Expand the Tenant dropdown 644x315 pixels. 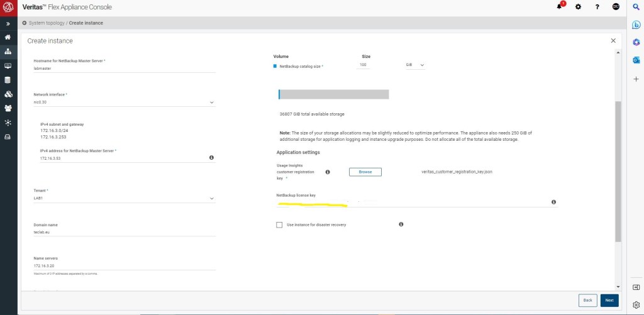125,199
